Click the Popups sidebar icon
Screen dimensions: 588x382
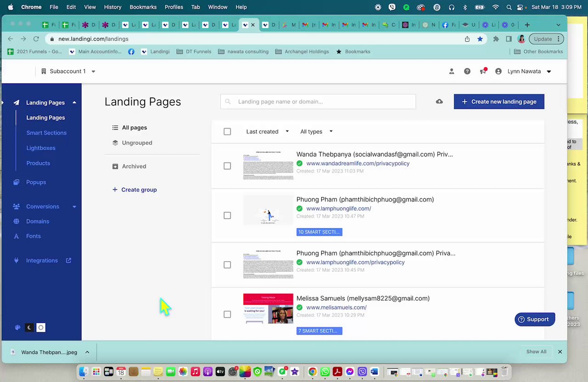click(17, 182)
